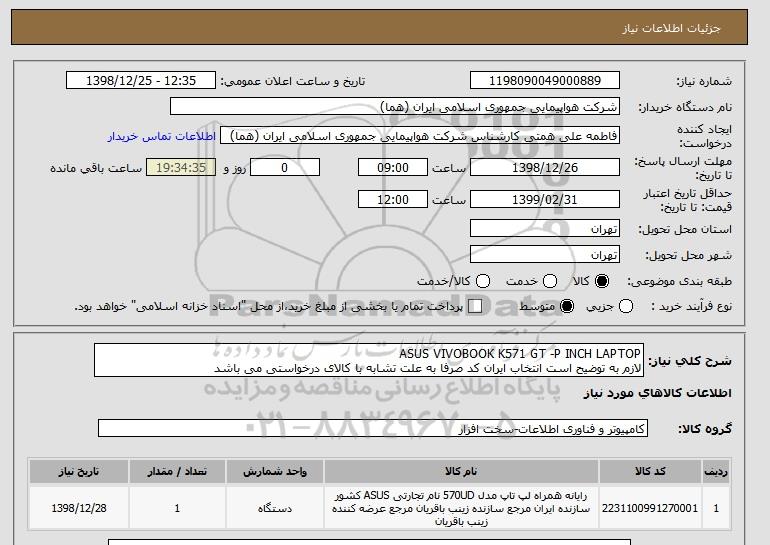The width and height of the screenshot is (770, 545).
Task: Click the response deadline date 1398/12/26
Action: pyautogui.click(x=545, y=167)
